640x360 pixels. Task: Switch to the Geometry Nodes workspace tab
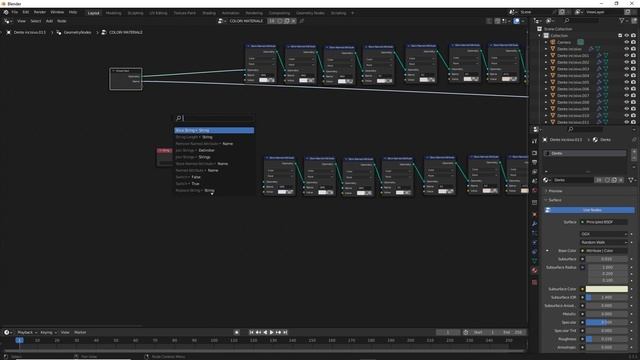click(x=310, y=13)
